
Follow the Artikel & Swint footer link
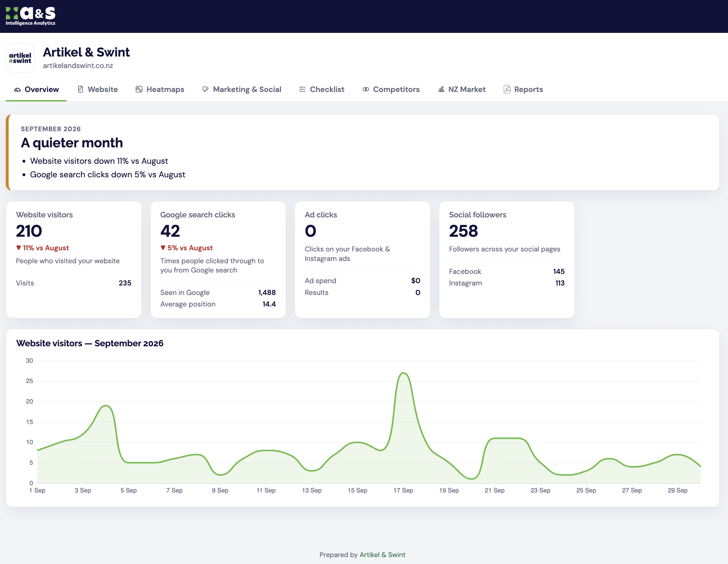382,555
